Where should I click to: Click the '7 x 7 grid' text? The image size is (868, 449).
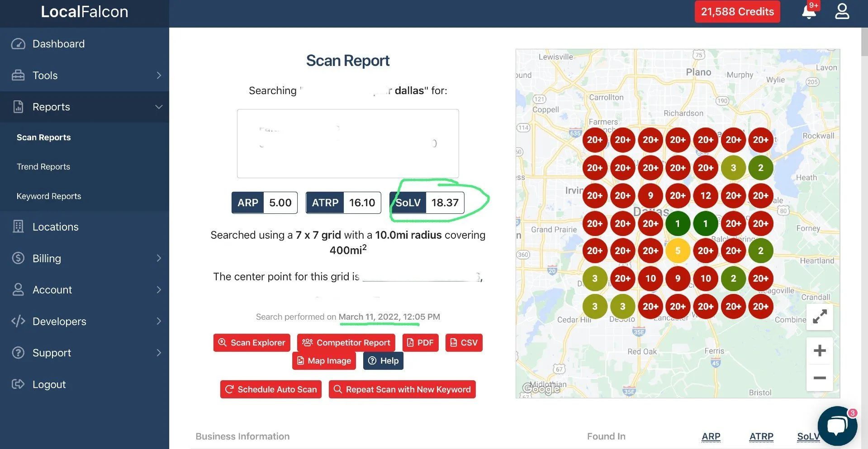pos(318,235)
